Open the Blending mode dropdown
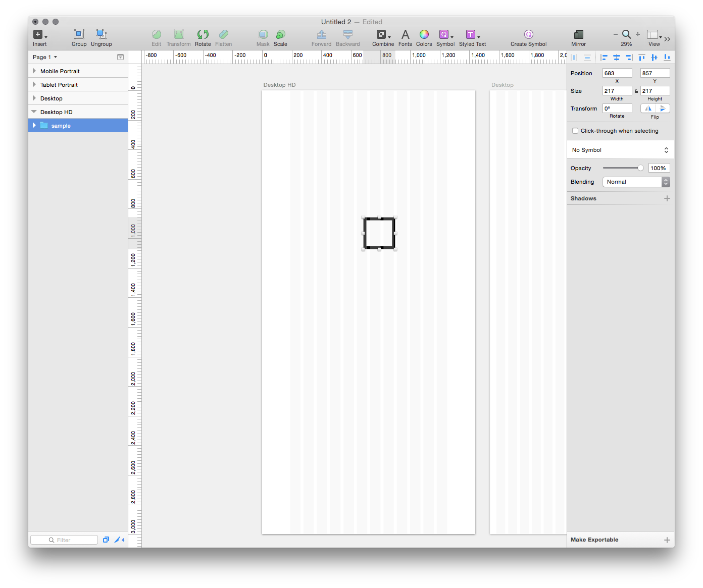Screen dimensions: 703x588 pyautogui.click(x=636, y=182)
